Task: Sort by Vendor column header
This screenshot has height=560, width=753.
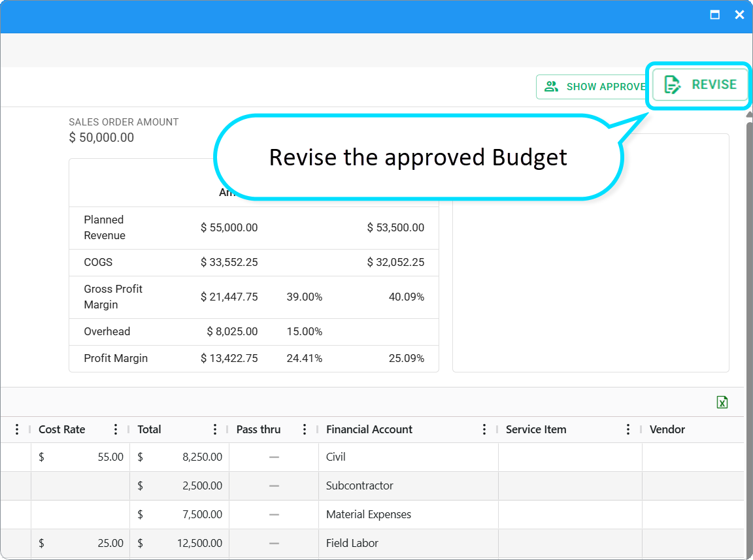Action: (x=667, y=429)
